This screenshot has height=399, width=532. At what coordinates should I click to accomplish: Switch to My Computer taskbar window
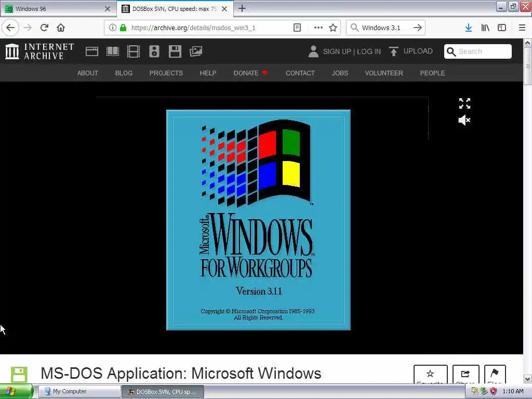(79, 391)
